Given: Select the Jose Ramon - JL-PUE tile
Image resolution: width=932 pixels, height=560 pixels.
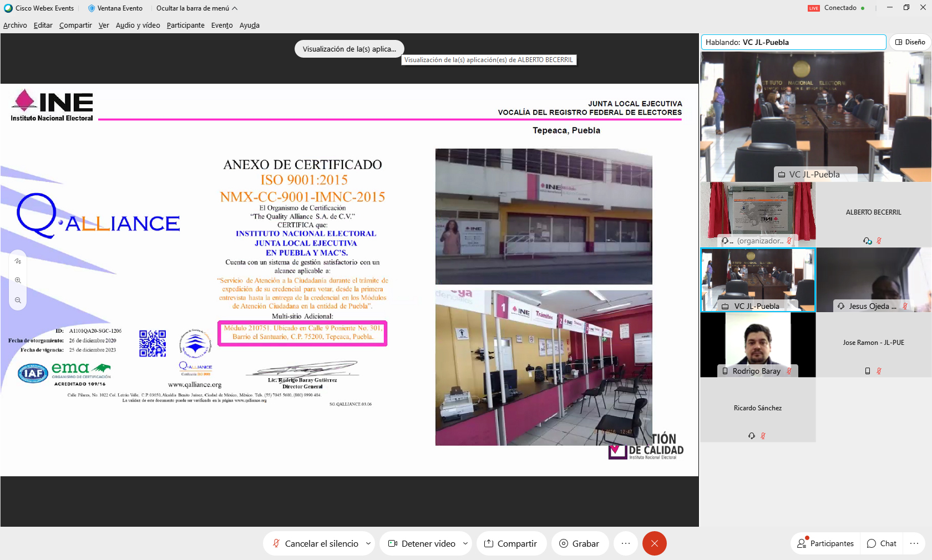Looking at the screenshot, I should click(874, 345).
